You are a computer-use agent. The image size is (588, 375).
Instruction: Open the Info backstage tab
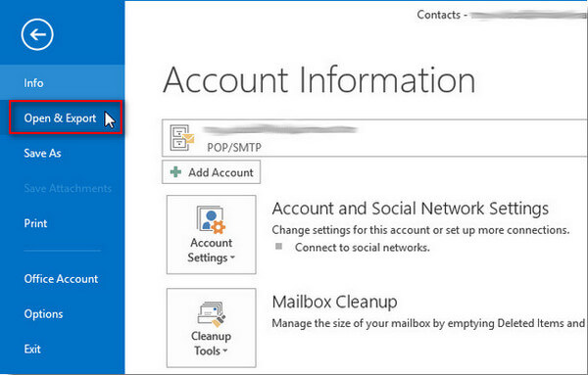click(62, 82)
